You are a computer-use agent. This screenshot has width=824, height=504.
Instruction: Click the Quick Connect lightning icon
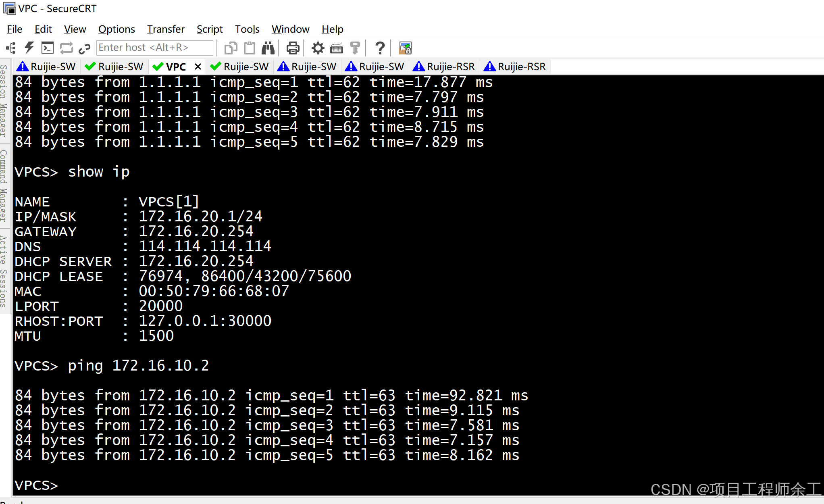coord(29,48)
